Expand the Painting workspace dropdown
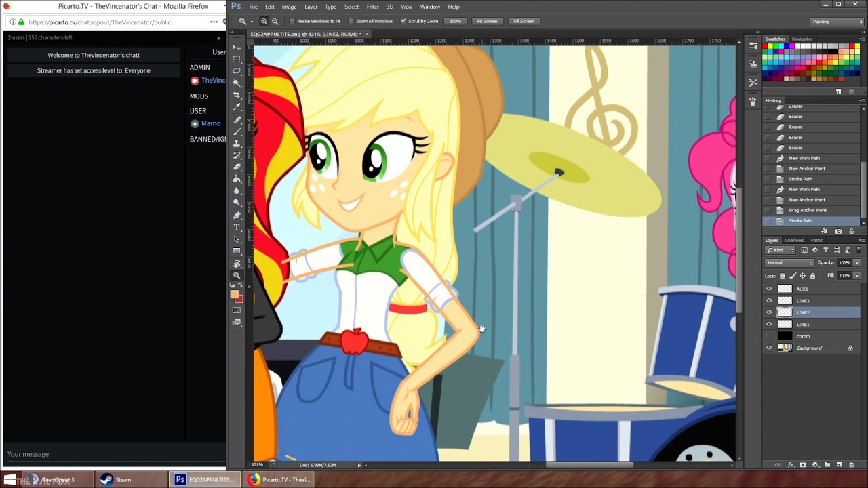The height and width of the screenshot is (488, 868). 837,21
